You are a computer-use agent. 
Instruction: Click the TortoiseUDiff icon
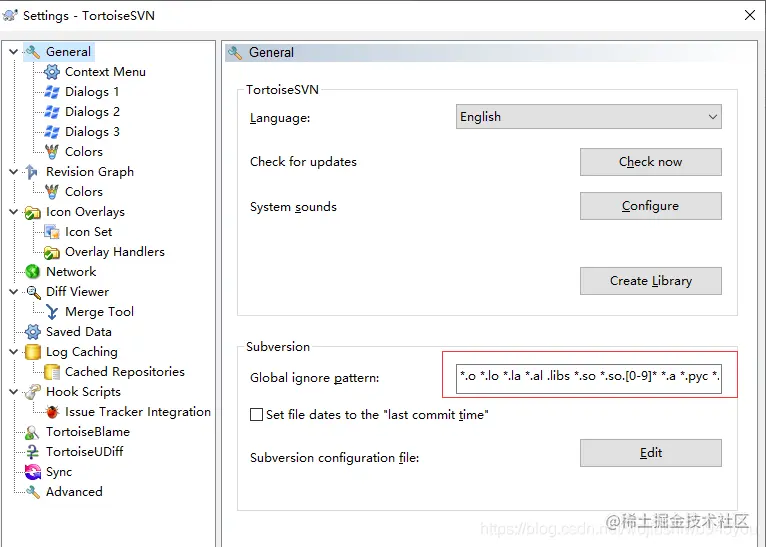32,452
